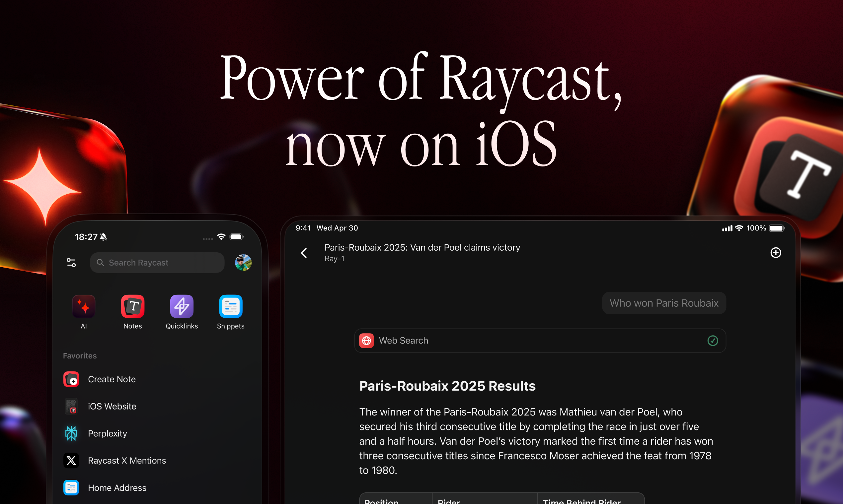Open the search filter options icon

71,262
